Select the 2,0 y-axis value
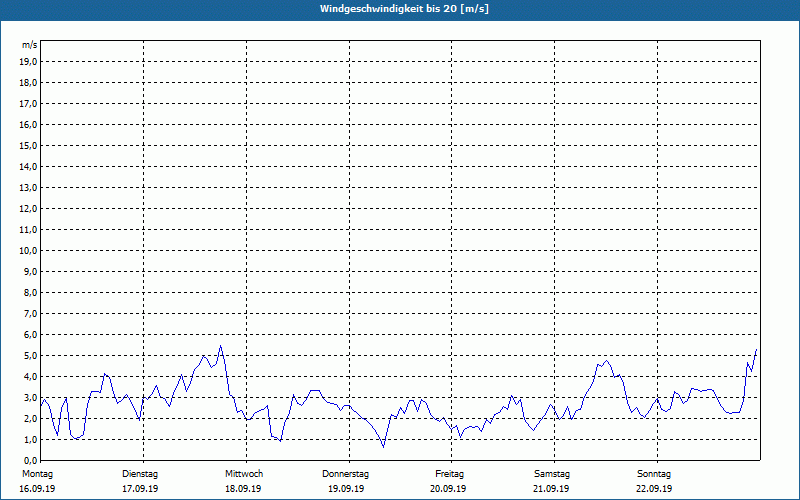This screenshot has width=800, height=500. pos(30,418)
